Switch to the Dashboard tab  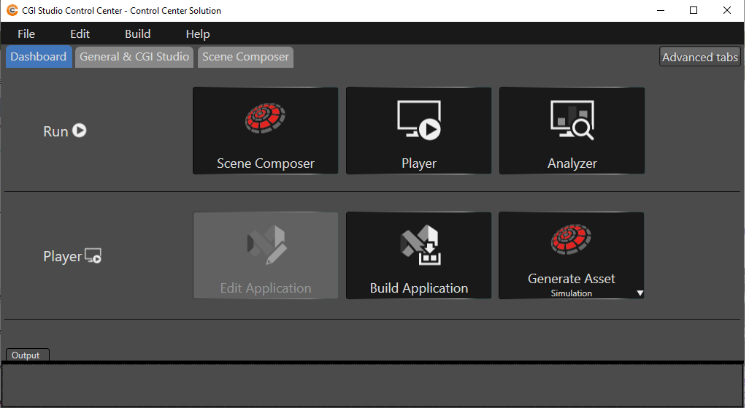38,57
